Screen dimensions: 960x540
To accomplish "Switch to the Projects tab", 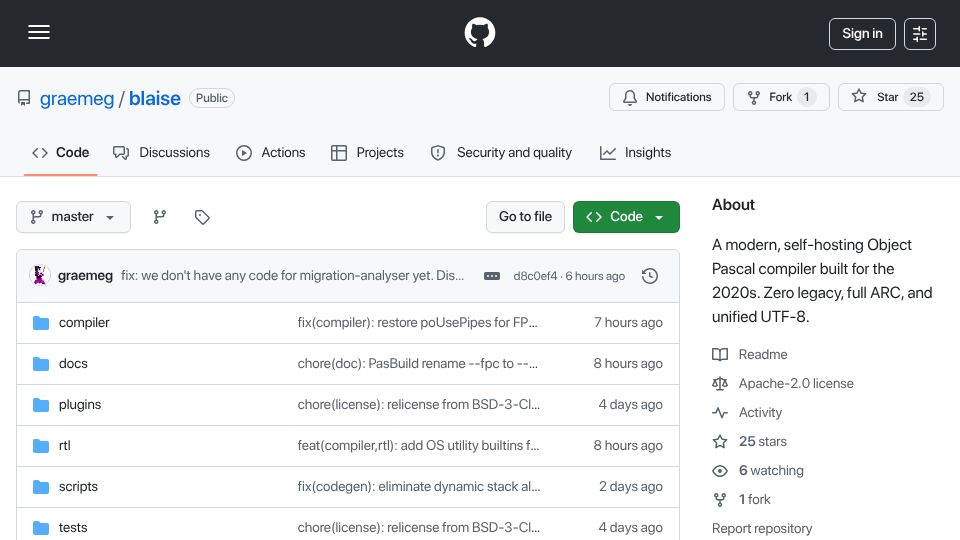I will (x=367, y=152).
